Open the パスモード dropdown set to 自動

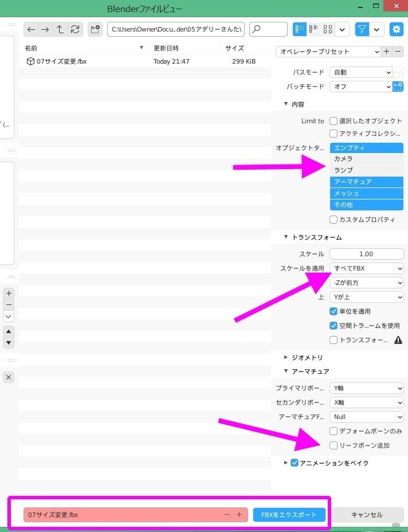(361, 72)
